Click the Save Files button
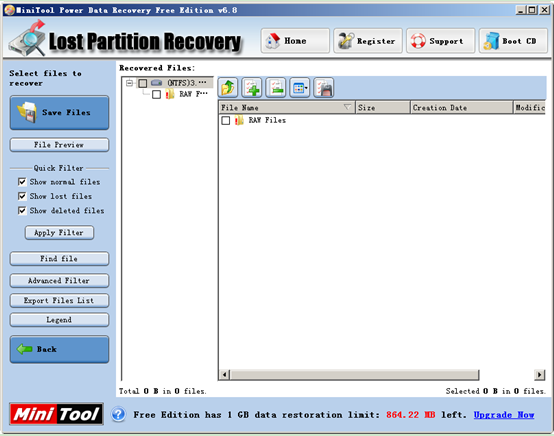Viewport: 554px width, 436px height. coord(59,113)
